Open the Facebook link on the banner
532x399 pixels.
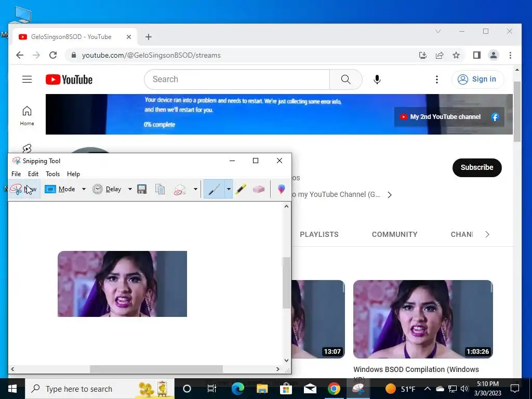[x=495, y=117]
